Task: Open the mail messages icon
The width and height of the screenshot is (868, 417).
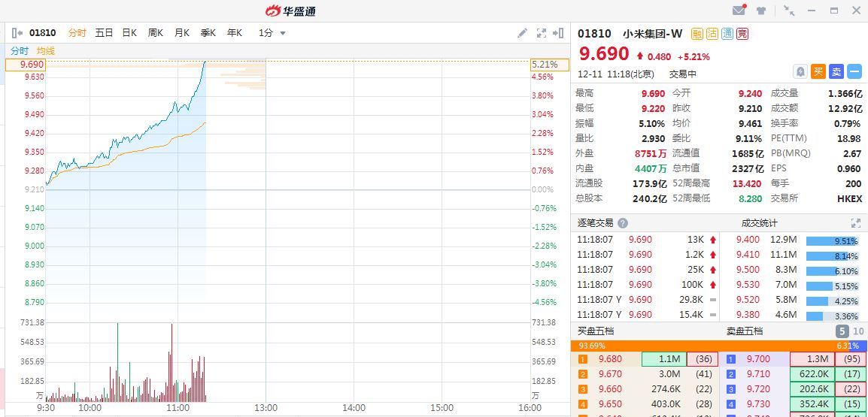Action: point(739,10)
